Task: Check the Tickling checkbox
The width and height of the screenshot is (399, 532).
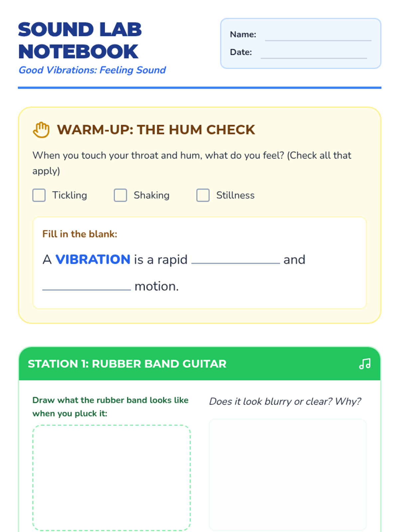Action: point(39,195)
